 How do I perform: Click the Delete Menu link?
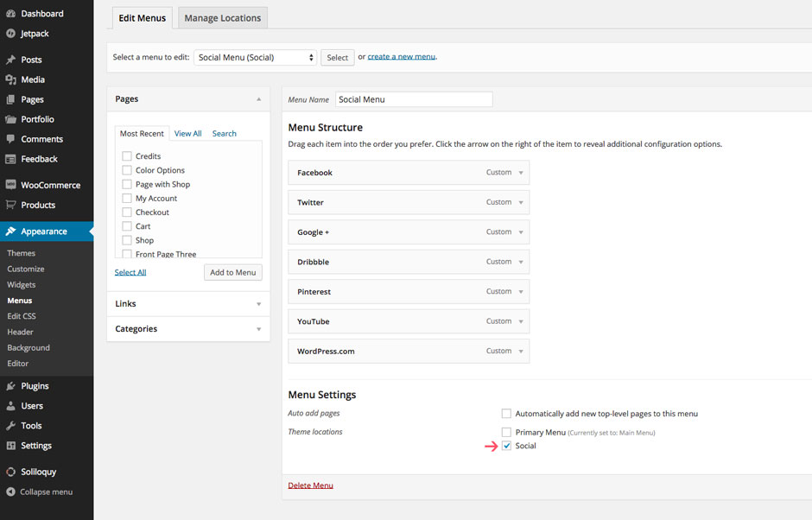point(311,485)
